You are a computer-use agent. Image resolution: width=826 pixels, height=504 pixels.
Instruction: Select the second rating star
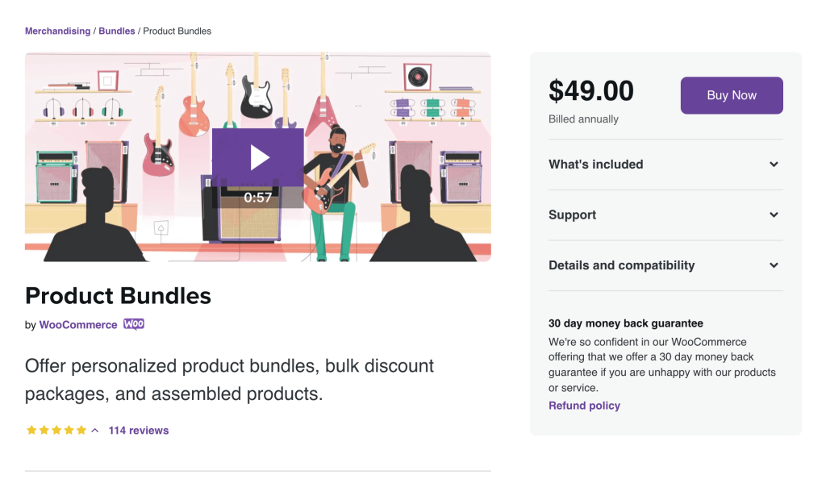[x=44, y=430]
